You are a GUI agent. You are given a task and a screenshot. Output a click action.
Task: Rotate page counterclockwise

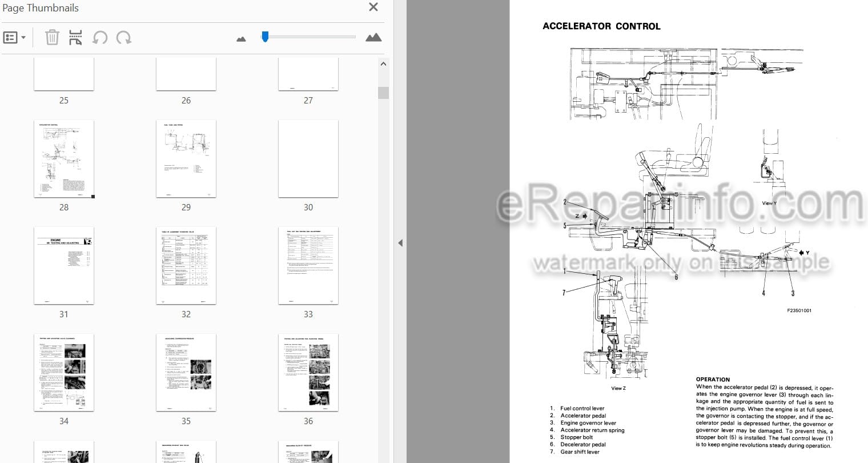[100, 38]
